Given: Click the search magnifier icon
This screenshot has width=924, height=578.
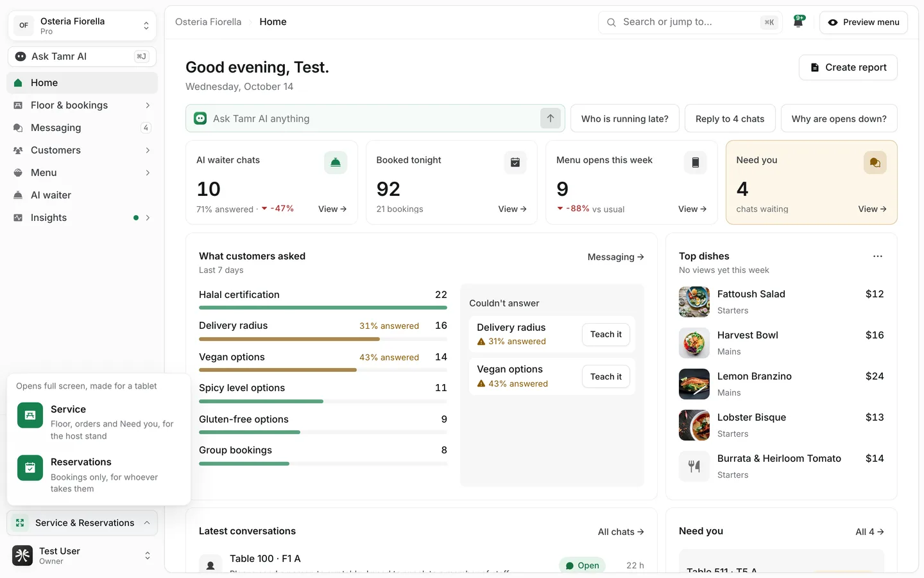Looking at the screenshot, I should pos(612,22).
